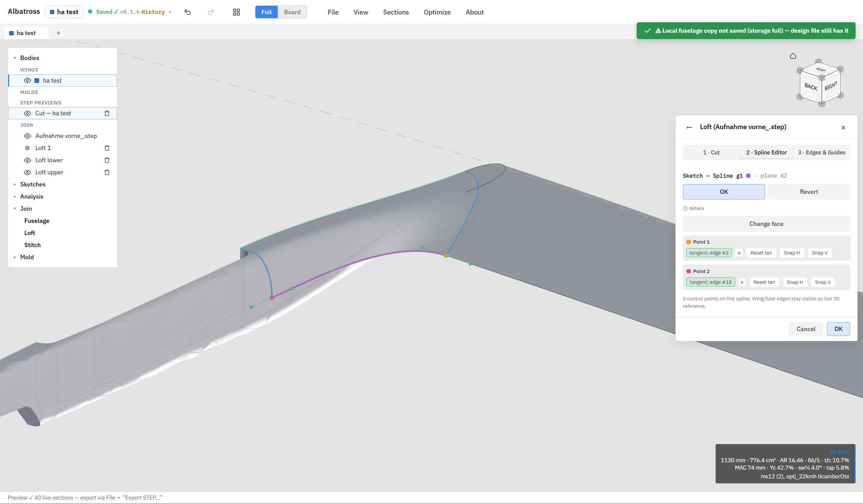
Task: Click the TOP face of view cube
Action: click(820, 69)
